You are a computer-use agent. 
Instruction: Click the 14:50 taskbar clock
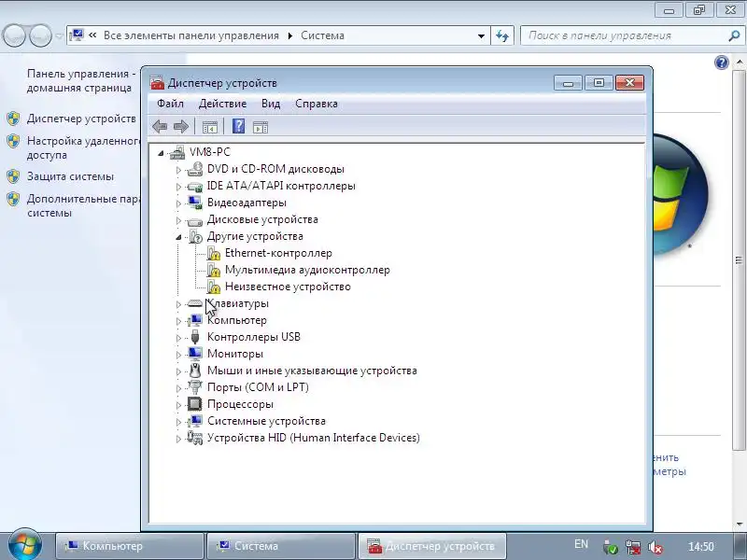(x=701, y=547)
